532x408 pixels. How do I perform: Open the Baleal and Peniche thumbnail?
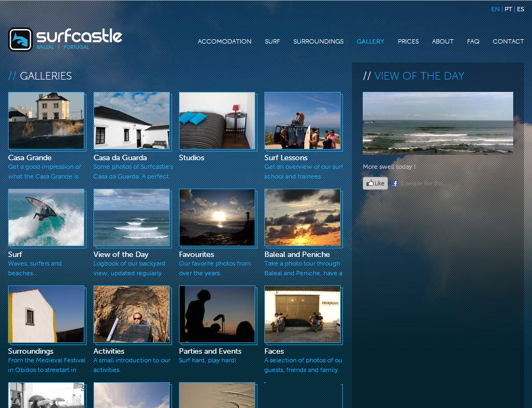303,217
